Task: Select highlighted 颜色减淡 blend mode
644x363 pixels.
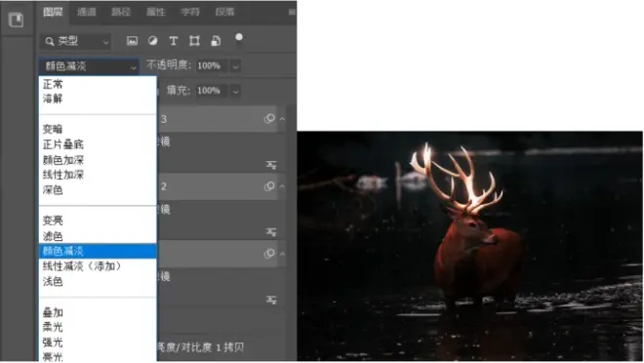Action: point(98,251)
